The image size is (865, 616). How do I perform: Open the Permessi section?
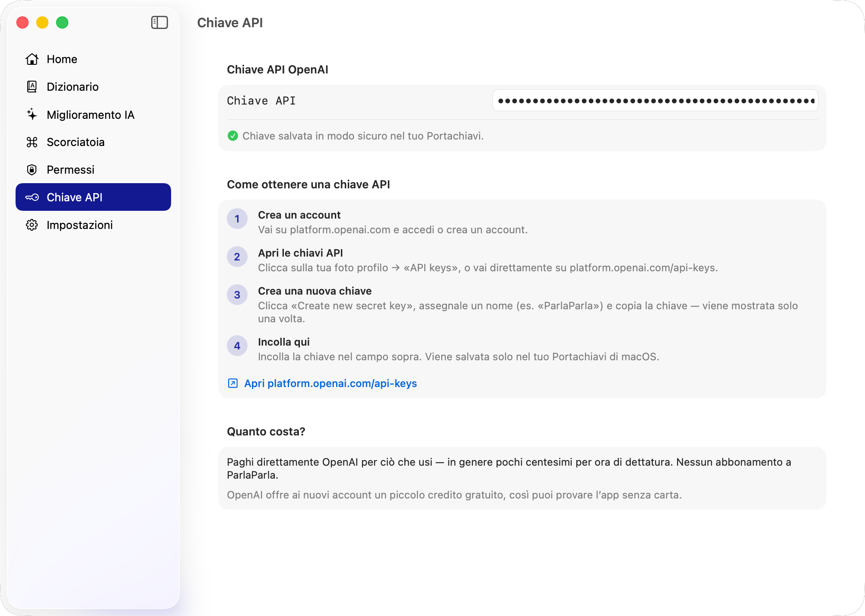click(x=70, y=169)
